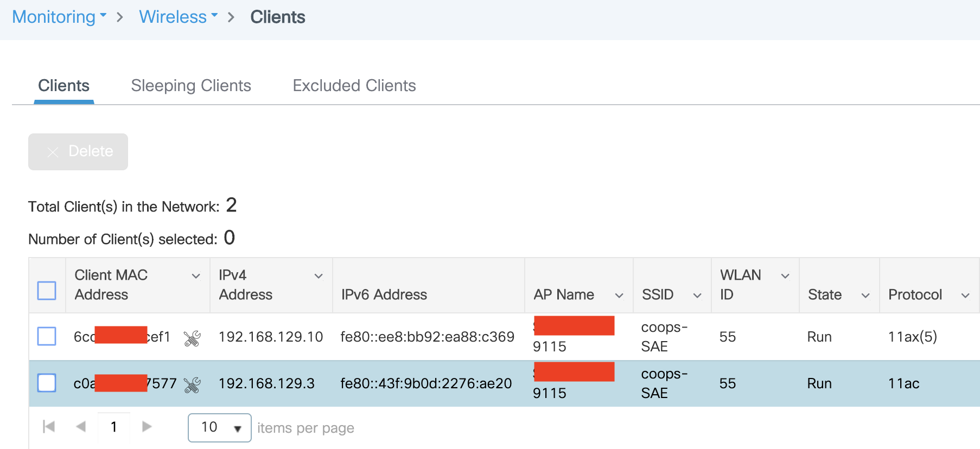Open the Protocol column filter chevron
The height and width of the screenshot is (449, 980).
tap(965, 296)
